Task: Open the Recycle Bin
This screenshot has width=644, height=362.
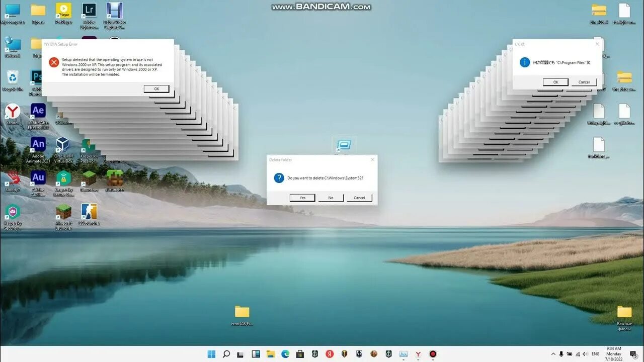Action: 13,80
